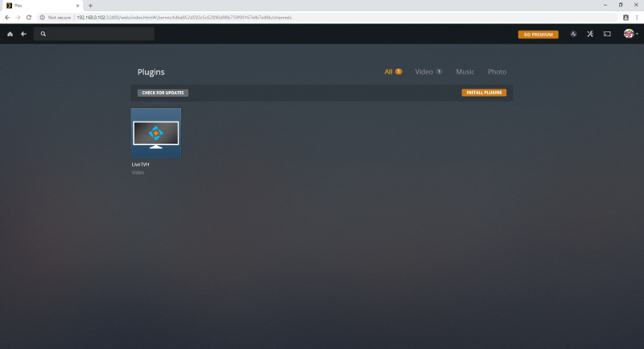Click the Install Plugins button
Image resolution: width=644 pixels, height=349 pixels.
[484, 93]
